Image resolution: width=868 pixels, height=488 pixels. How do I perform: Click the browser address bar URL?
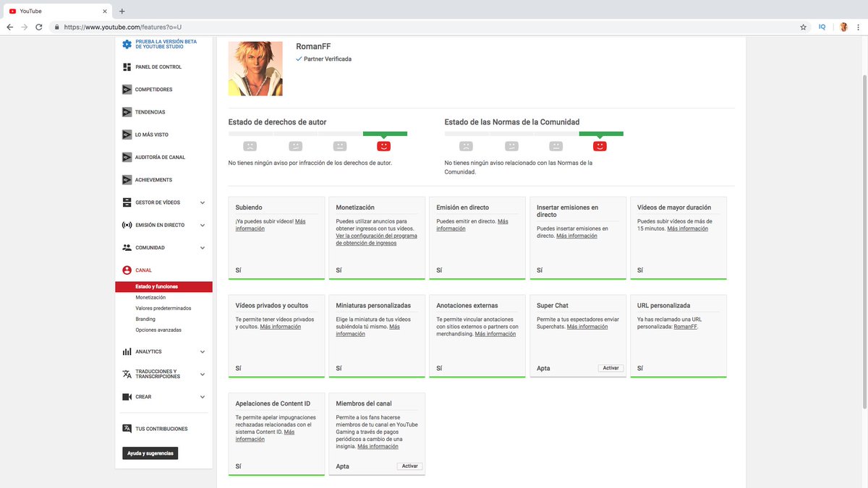(122, 27)
